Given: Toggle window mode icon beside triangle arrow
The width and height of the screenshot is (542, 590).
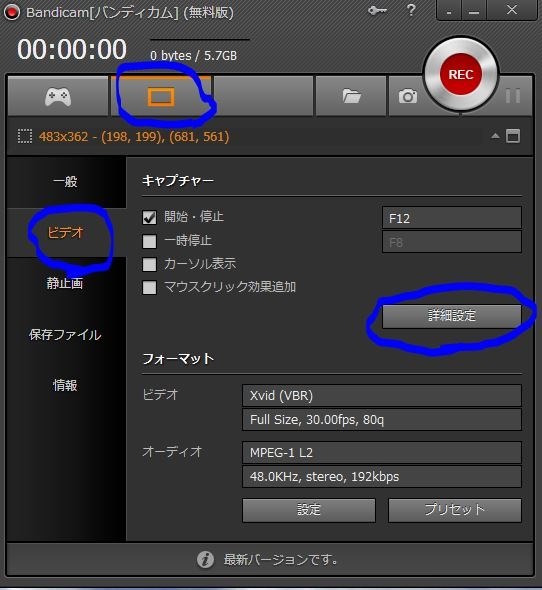Looking at the screenshot, I should (513, 136).
